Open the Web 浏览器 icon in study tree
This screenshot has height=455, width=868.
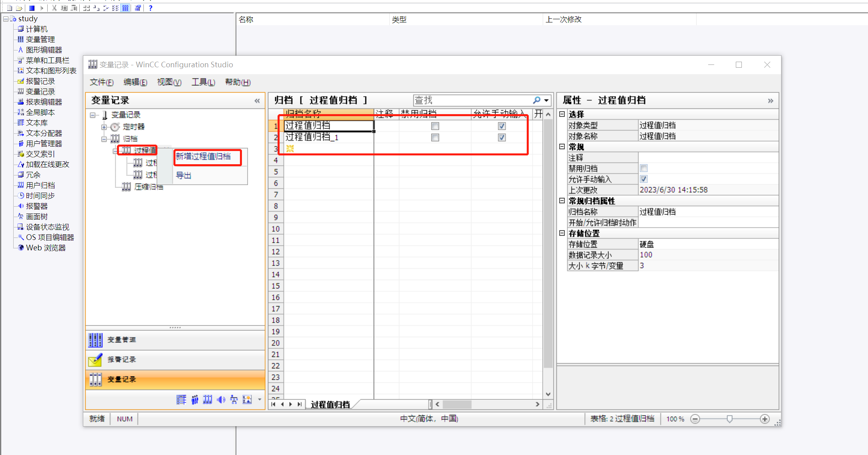pos(20,248)
